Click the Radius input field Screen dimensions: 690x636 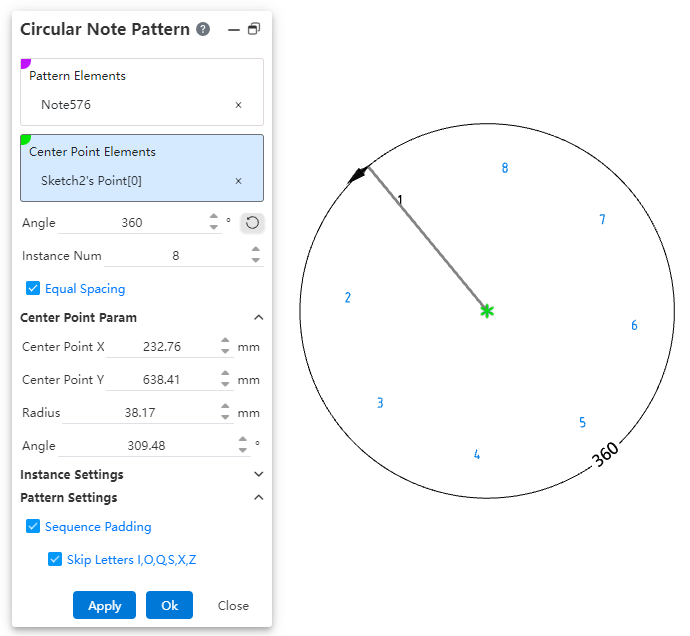pos(146,413)
